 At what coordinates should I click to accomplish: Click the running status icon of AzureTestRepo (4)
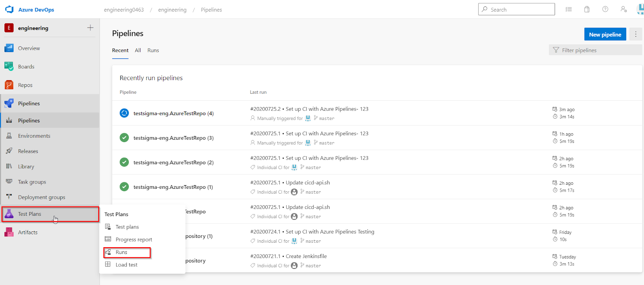(x=124, y=113)
